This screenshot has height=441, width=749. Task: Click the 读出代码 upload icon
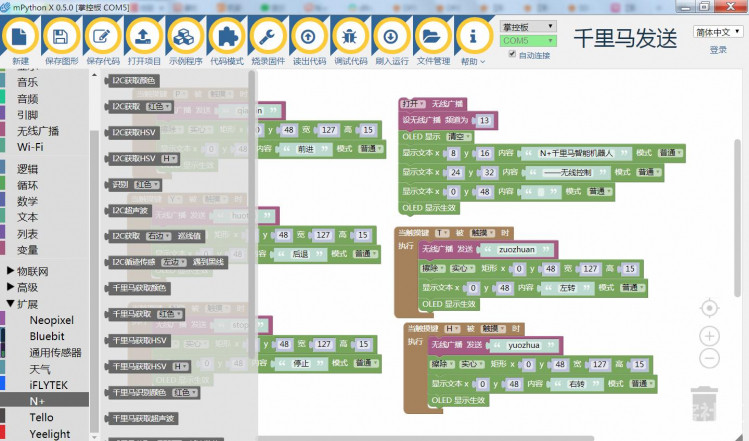pyautogui.click(x=309, y=37)
